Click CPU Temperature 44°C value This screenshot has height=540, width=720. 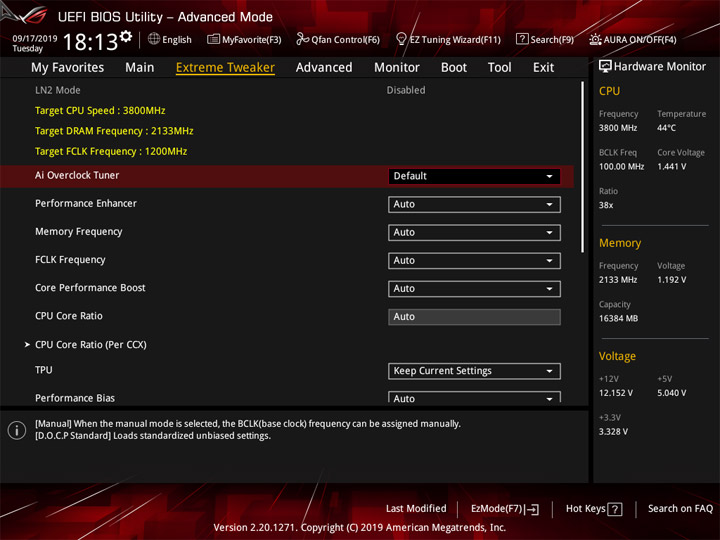[666, 128]
